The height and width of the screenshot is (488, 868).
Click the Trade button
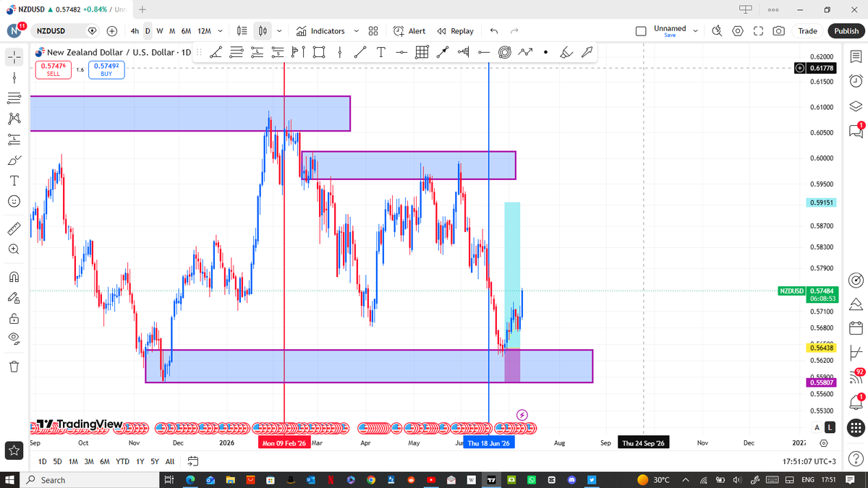[807, 31]
